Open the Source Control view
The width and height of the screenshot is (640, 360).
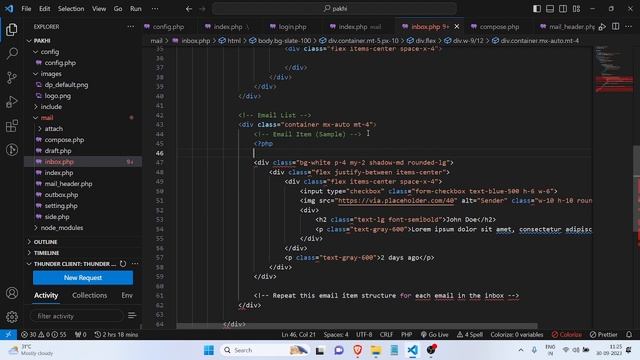point(12,78)
